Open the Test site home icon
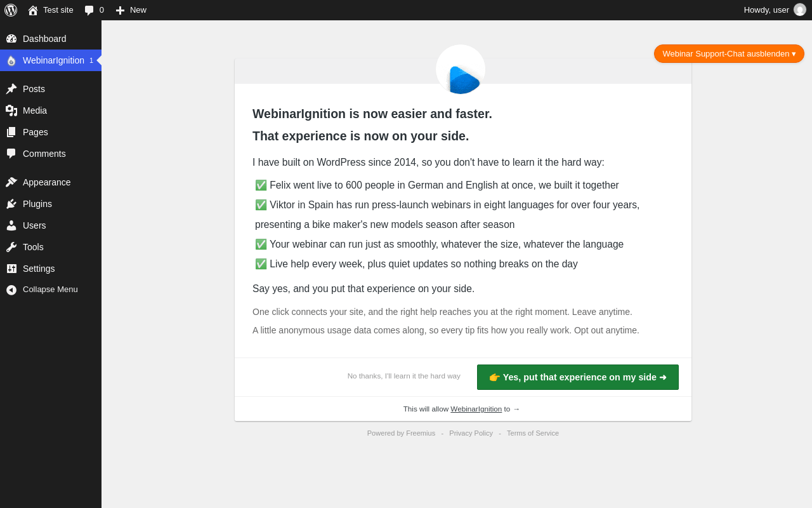 tap(33, 10)
